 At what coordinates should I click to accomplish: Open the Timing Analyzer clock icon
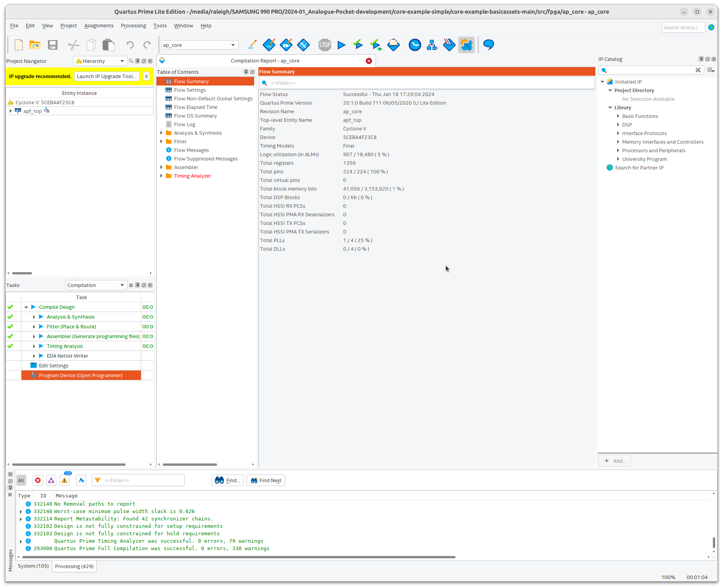click(415, 45)
